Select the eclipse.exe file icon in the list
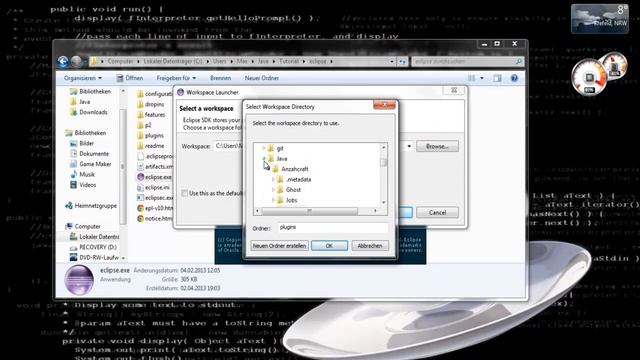 click(140, 177)
